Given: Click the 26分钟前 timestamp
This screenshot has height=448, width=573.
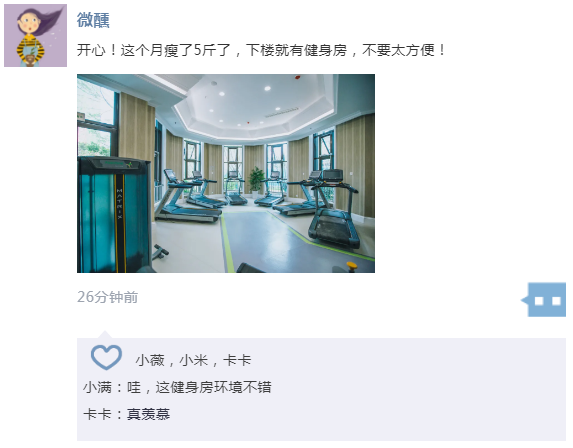Looking at the screenshot, I should coord(107,297).
